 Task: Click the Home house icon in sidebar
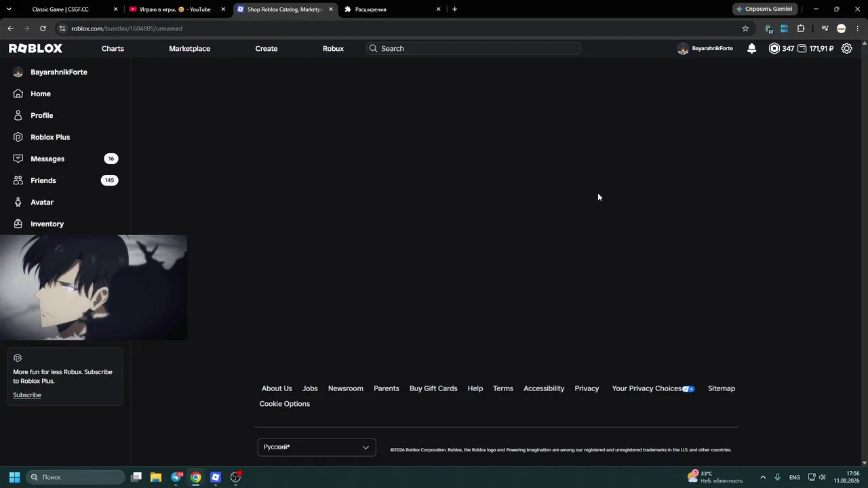coord(18,94)
